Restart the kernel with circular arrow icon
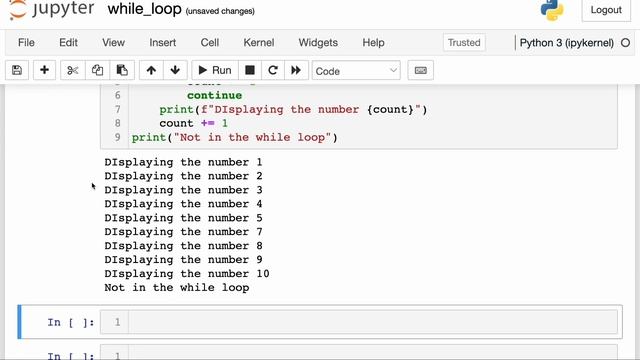 [x=273, y=70]
